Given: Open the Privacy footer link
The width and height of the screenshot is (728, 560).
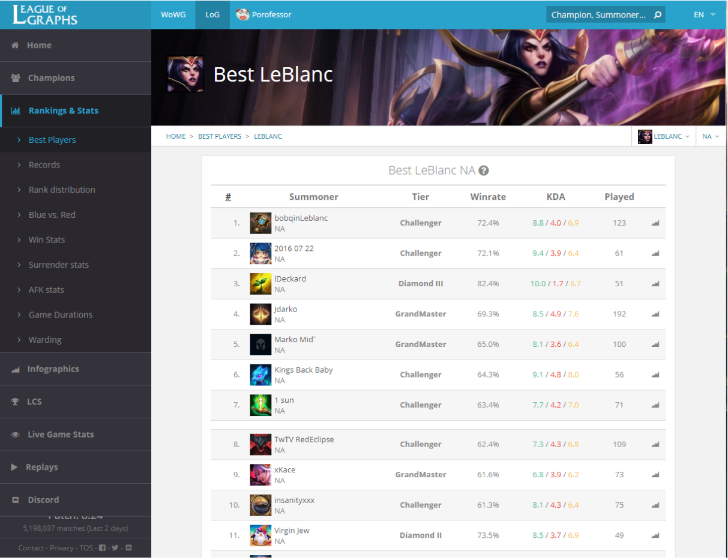Looking at the screenshot, I should [x=62, y=547].
